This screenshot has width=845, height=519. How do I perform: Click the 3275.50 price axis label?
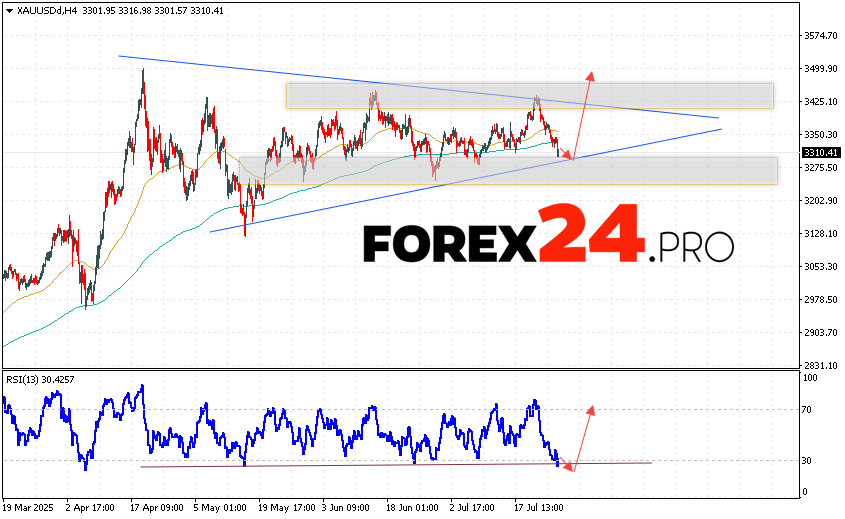pos(821,168)
